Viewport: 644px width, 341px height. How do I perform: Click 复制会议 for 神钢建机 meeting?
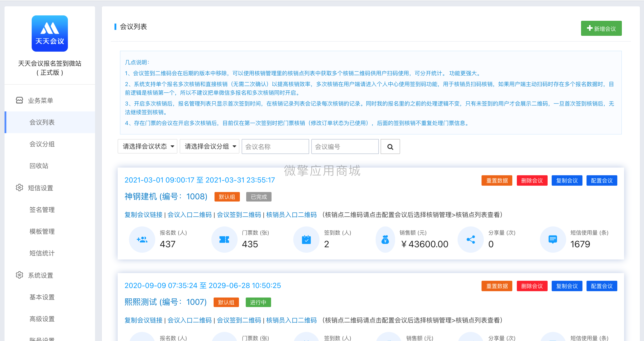[x=567, y=181]
